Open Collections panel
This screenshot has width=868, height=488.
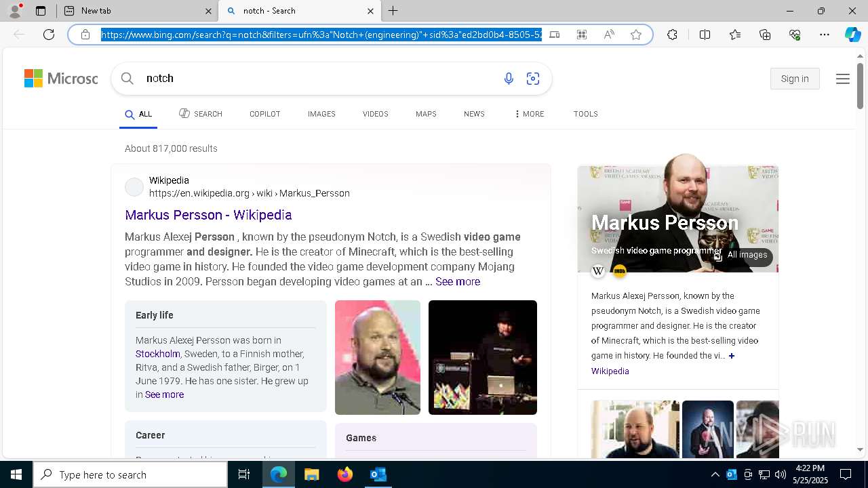coord(765,35)
